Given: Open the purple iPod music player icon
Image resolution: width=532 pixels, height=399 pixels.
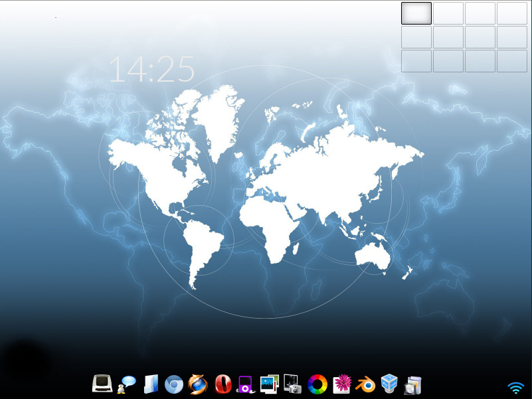Looking at the screenshot, I should [x=246, y=384].
